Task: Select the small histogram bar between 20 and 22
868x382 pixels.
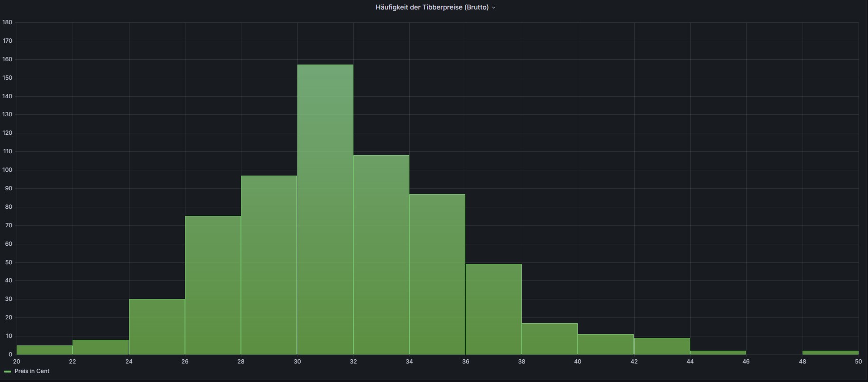Action: coord(45,350)
